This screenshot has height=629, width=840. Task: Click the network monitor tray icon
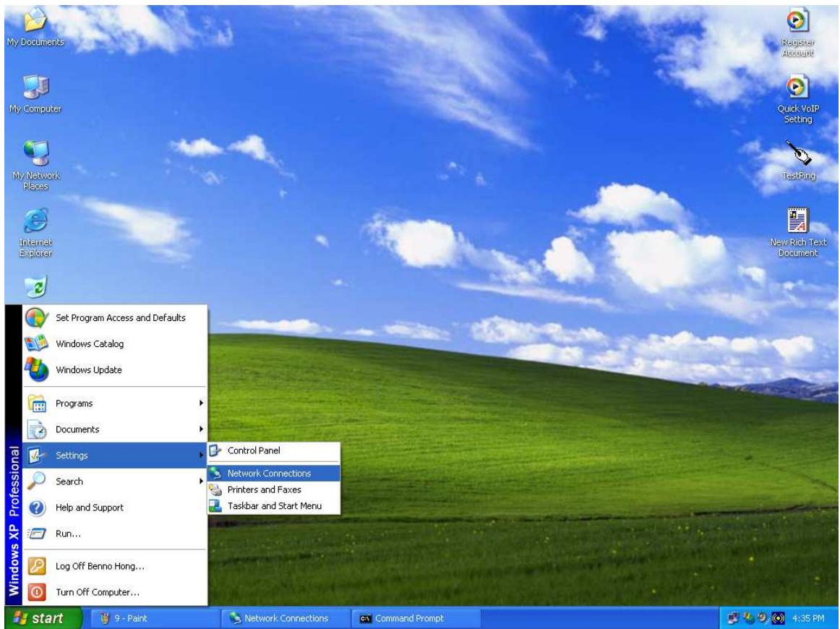click(x=733, y=618)
